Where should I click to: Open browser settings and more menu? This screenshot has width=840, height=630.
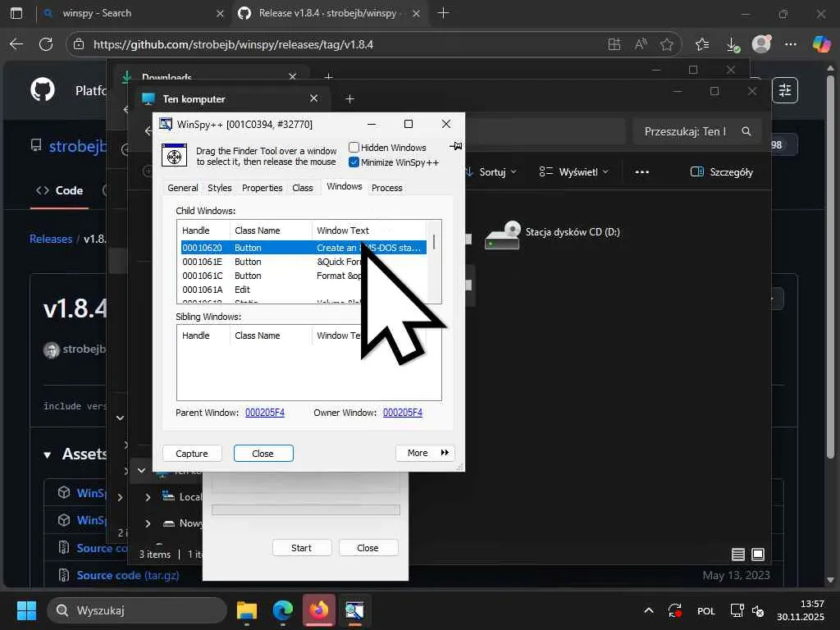791,44
